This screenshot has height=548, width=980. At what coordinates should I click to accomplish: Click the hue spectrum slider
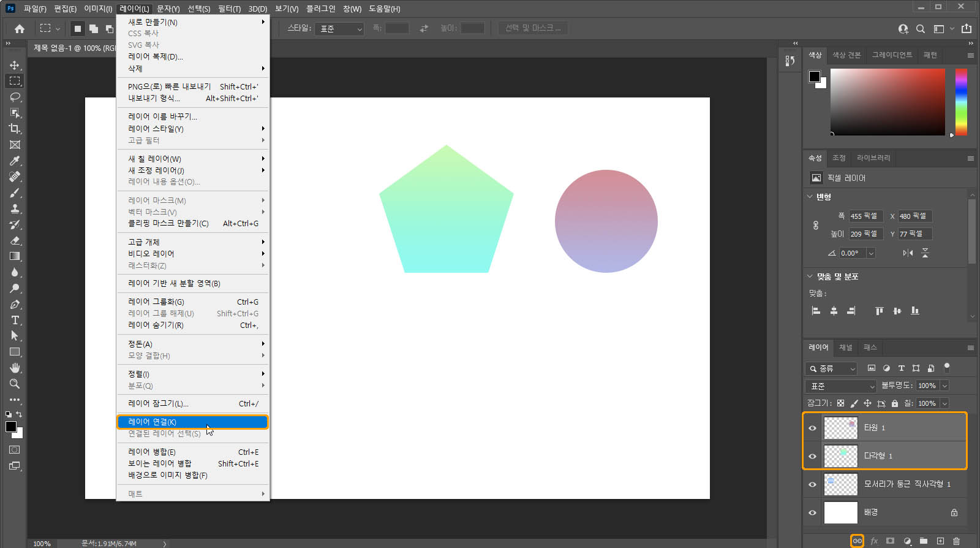click(961, 102)
